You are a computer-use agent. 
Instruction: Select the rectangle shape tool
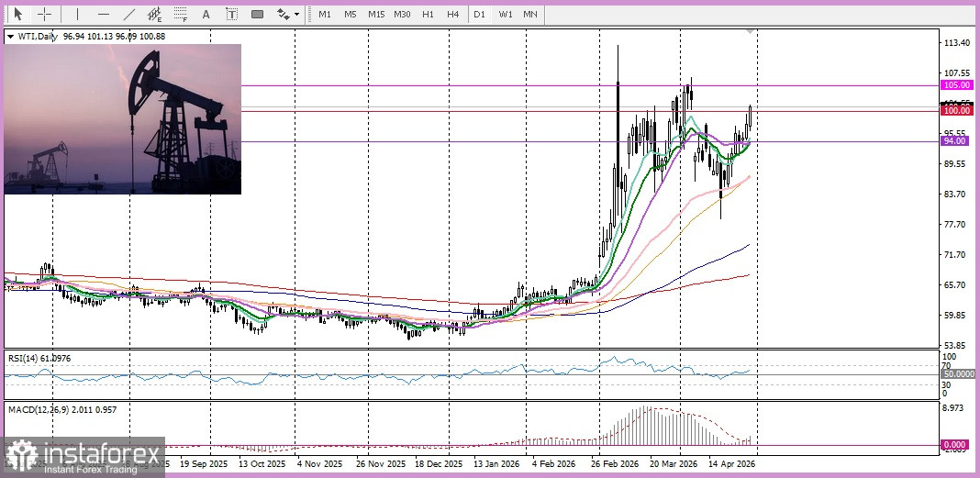pyautogui.click(x=257, y=14)
